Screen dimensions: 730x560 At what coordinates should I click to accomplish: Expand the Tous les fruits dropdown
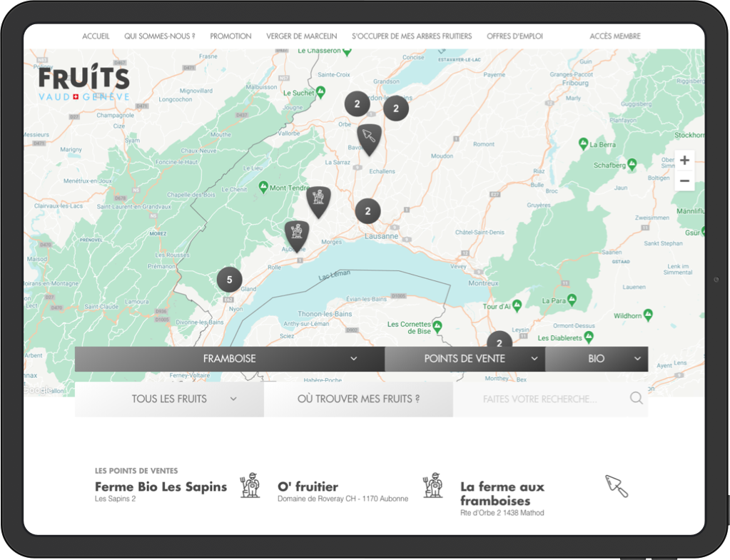169,399
